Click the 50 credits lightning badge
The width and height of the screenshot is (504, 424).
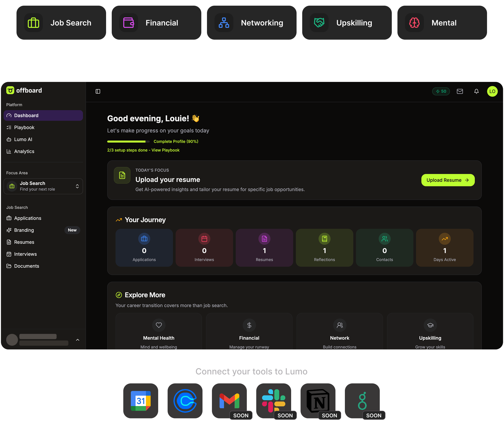pos(441,91)
